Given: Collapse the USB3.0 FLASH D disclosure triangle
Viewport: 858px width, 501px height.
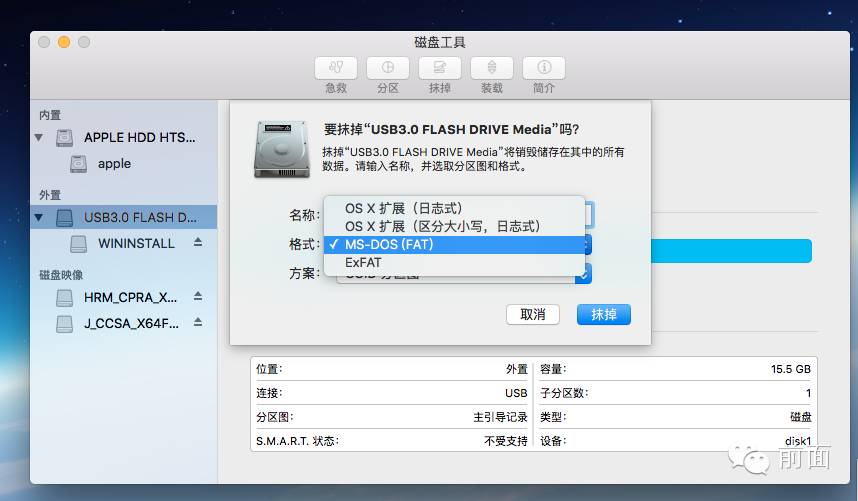Looking at the screenshot, I should tap(39, 217).
